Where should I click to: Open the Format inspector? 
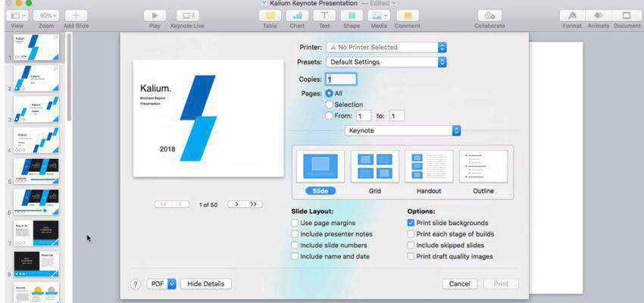572,16
